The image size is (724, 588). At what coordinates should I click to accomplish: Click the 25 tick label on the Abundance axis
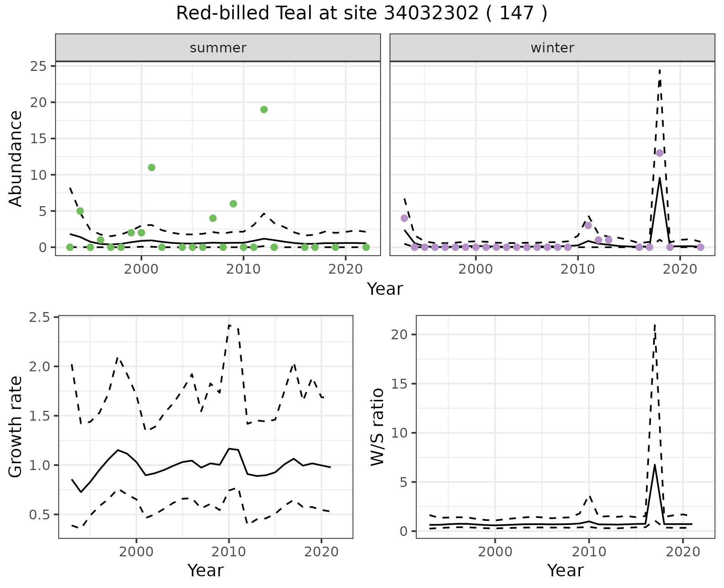(x=38, y=66)
